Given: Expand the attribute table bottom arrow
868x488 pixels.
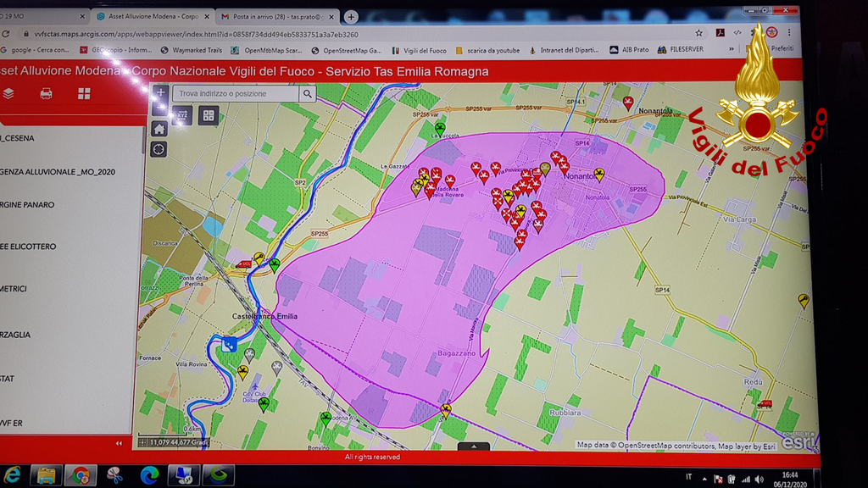Looking at the screenshot, I should [473, 446].
